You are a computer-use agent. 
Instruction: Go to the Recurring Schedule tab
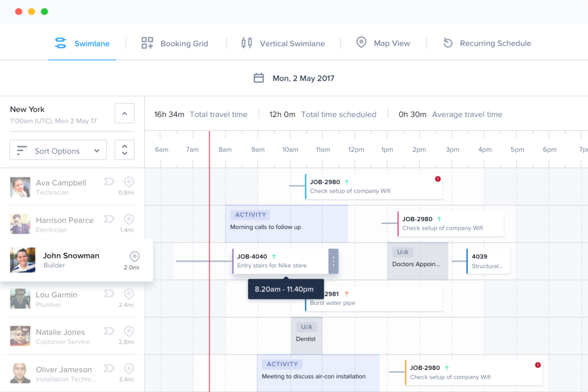(x=487, y=43)
